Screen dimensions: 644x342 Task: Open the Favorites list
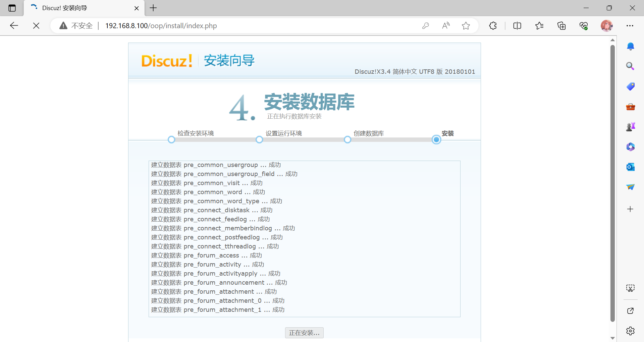(x=539, y=26)
